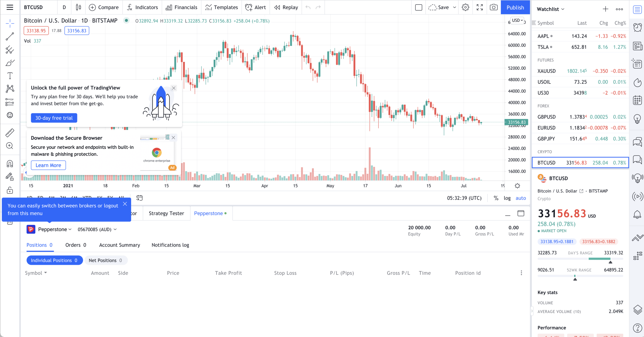Expand the Save options arrow
The image size is (644, 337).
[454, 7]
